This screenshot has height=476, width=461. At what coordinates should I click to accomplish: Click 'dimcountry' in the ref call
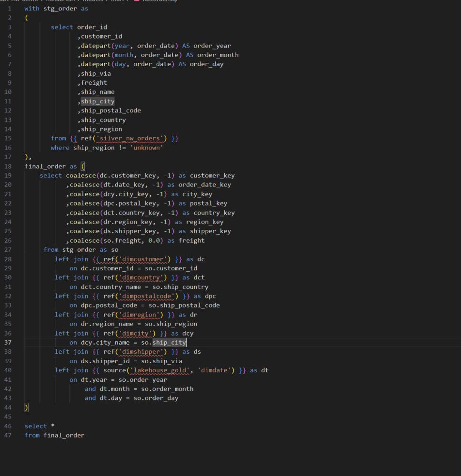pos(140,278)
